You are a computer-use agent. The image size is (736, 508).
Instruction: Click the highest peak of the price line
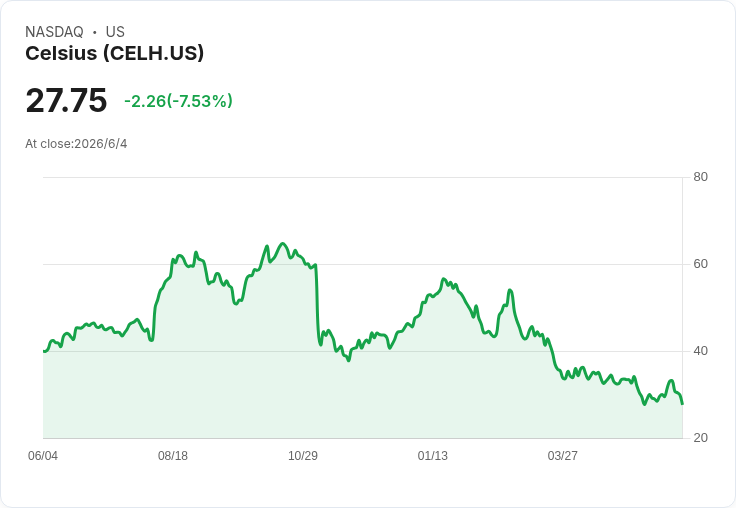click(x=282, y=244)
